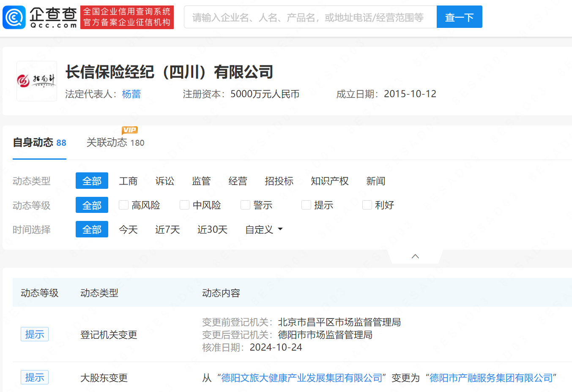Open 德阳市产融服务集团有限公司 link
The width and height of the screenshot is (572, 392).
(x=491, y=378)
